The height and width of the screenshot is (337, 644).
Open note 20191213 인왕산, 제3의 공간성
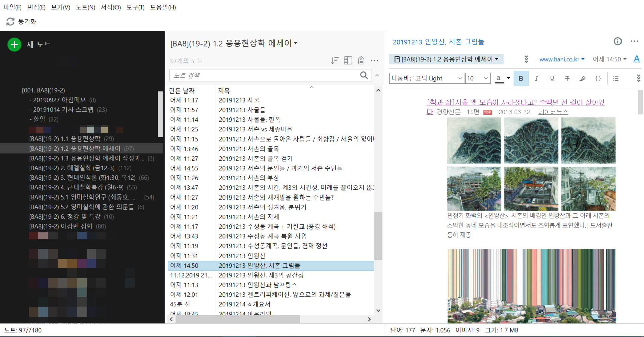pyautogui.click(x=271, y=275)
